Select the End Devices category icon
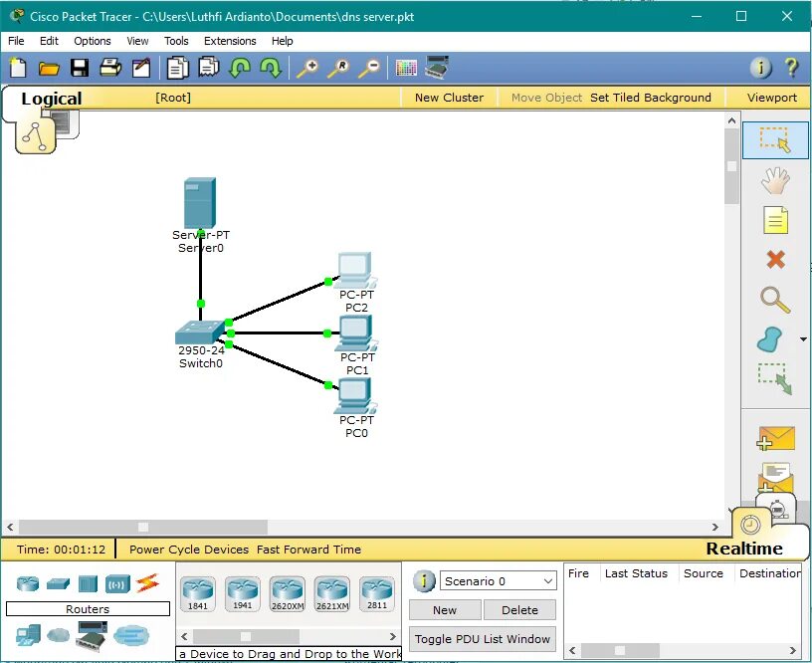812x663 pixels. (x=29, y=635)
